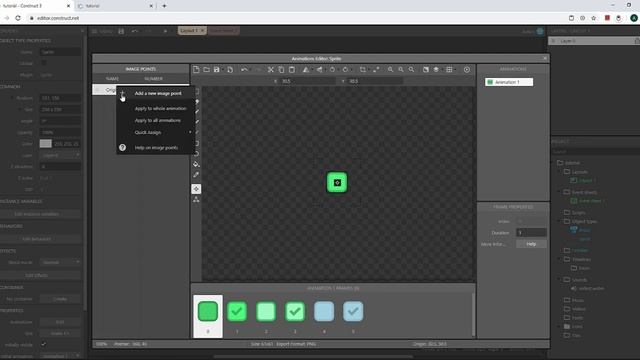The height and width of the screenshot is (360, 640).
Task: Choose Add a new image point
Action: (x=158, y=93)
